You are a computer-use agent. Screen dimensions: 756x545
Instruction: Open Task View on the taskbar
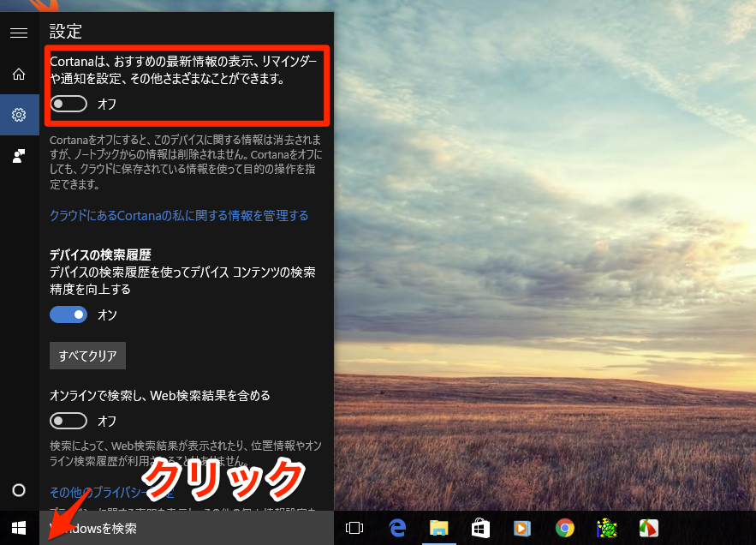click(354, 528)
